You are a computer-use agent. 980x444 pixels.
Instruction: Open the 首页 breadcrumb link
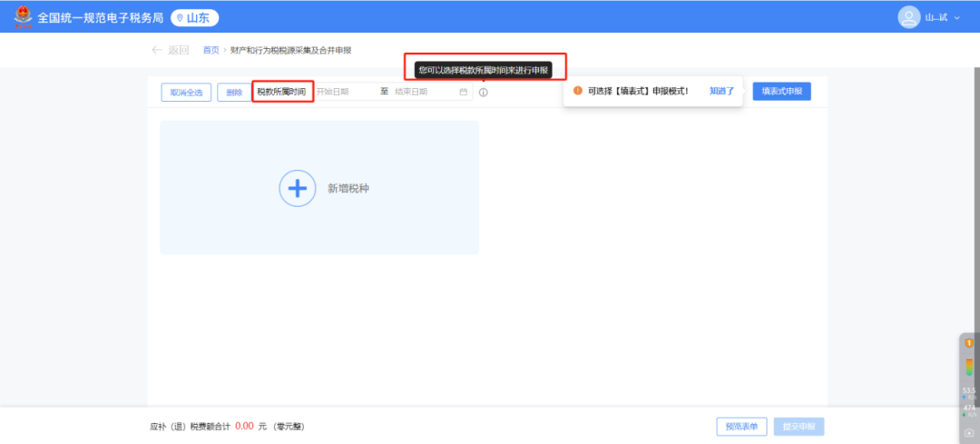coord(211,50)
